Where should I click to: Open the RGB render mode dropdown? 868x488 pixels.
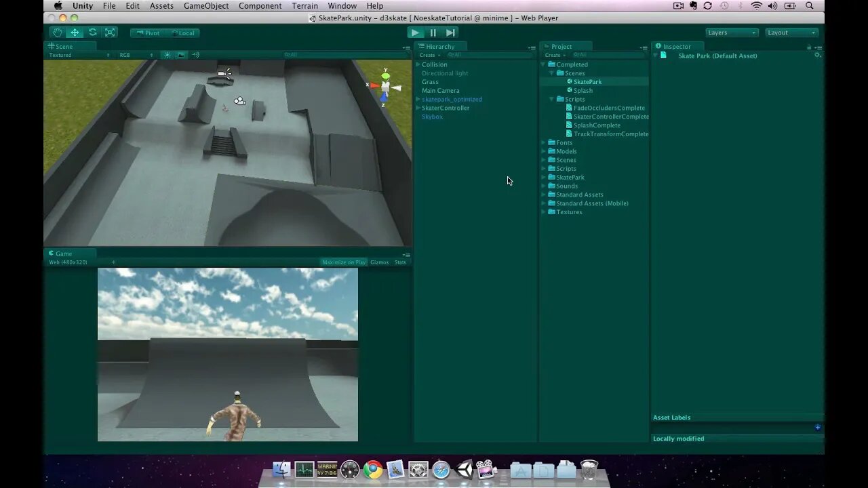(136, 55)
